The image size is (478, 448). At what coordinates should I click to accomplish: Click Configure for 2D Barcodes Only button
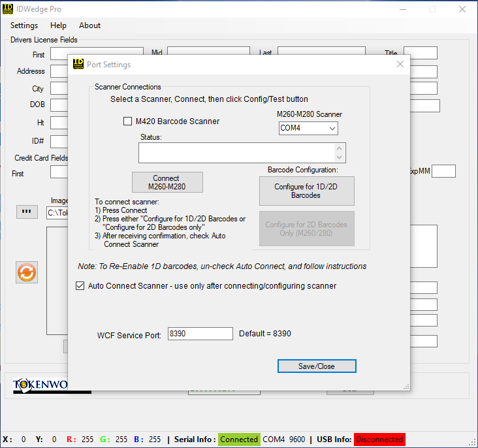coord(307,229)
